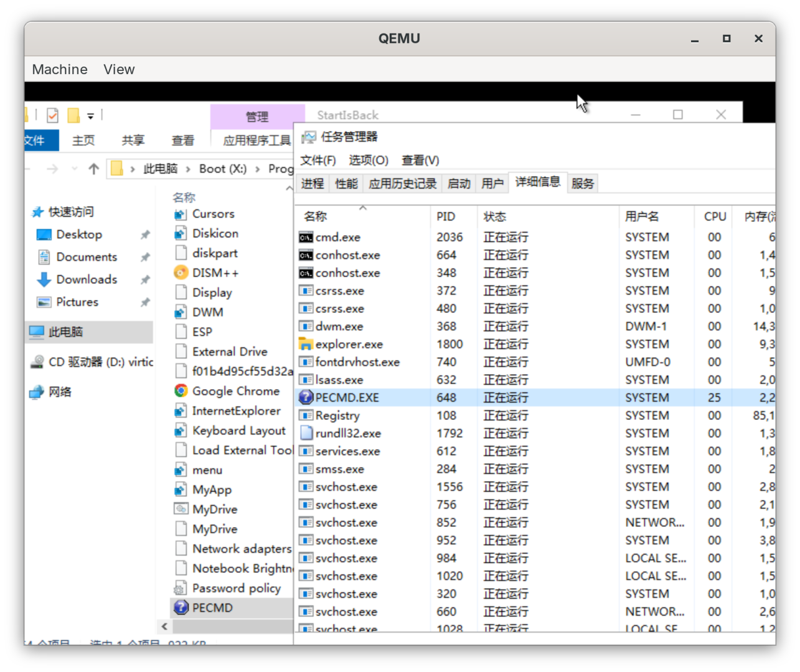Screen dimensions: 800x672
Task: Click the cmd.exe process icon
Action: [x=306, y=237]
